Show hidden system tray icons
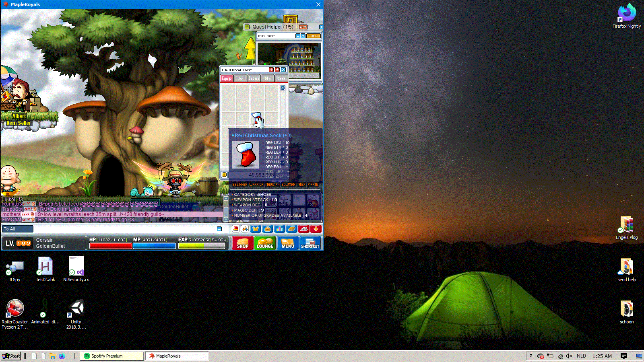The width and height of the screenshot is (644, 362). coord(531,356)
